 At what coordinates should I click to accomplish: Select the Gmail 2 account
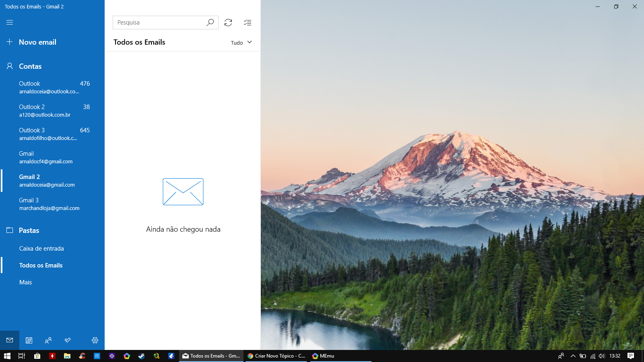[x=52, y=181]
